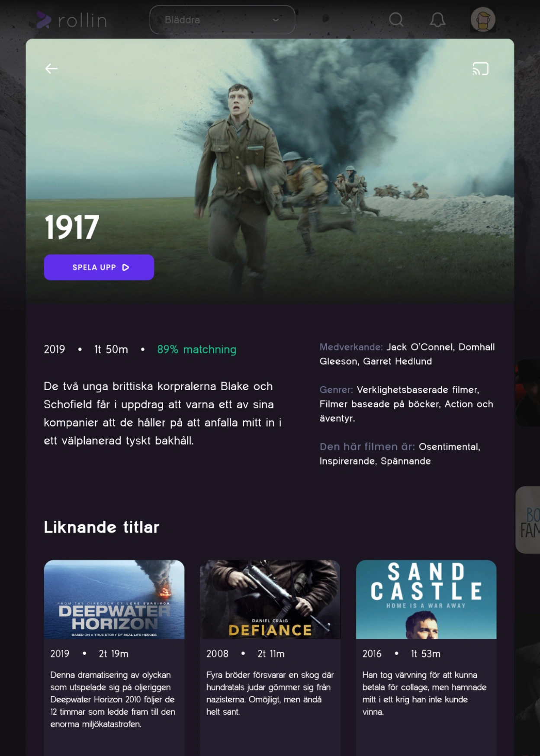Open Deepwater Horizon poster thumbnail

(114, 599)
